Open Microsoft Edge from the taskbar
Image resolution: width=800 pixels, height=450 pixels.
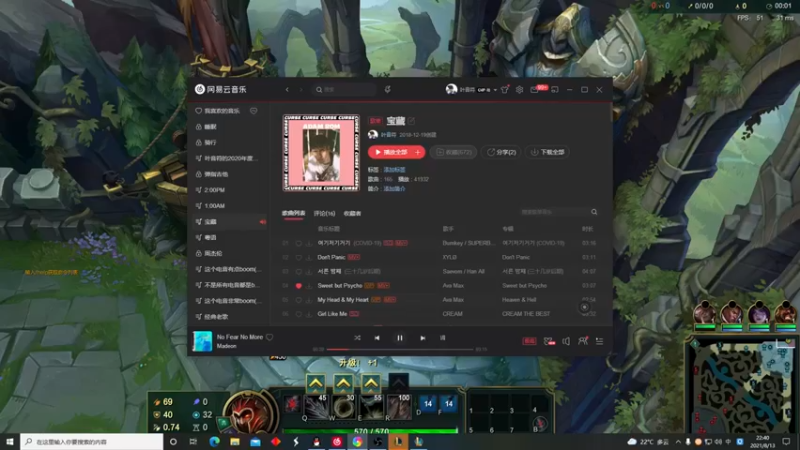point(214,442)
